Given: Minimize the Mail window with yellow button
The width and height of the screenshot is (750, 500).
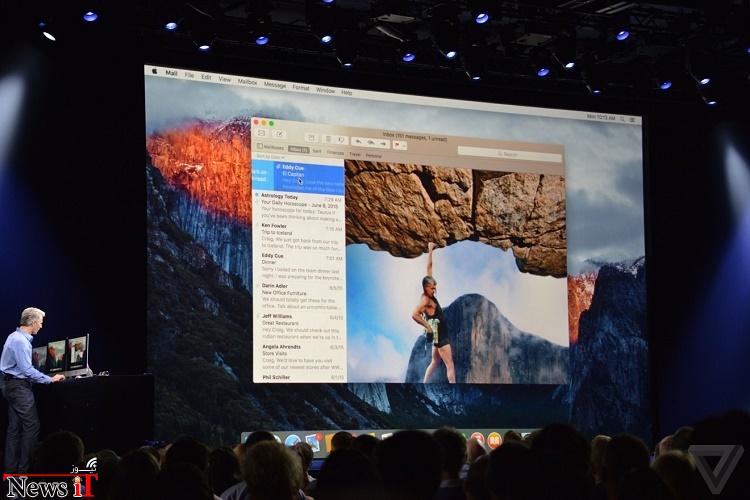Looking at the screenshot, I should (x=264, y=123).
